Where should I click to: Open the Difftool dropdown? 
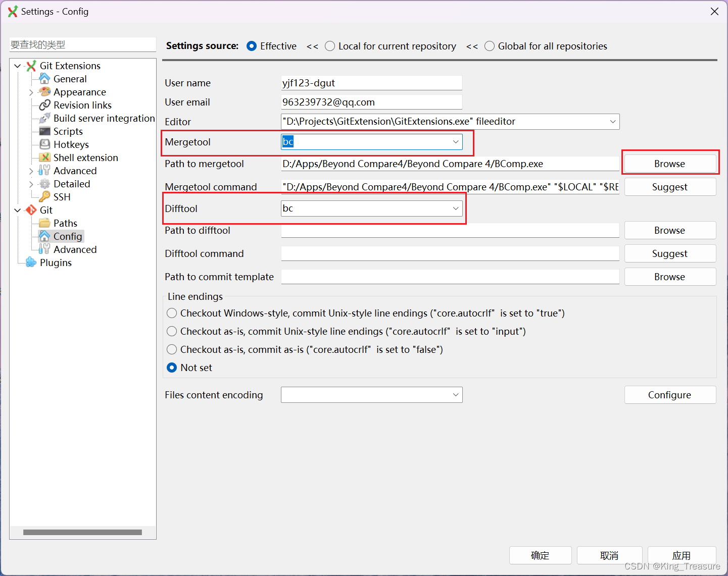456,208
